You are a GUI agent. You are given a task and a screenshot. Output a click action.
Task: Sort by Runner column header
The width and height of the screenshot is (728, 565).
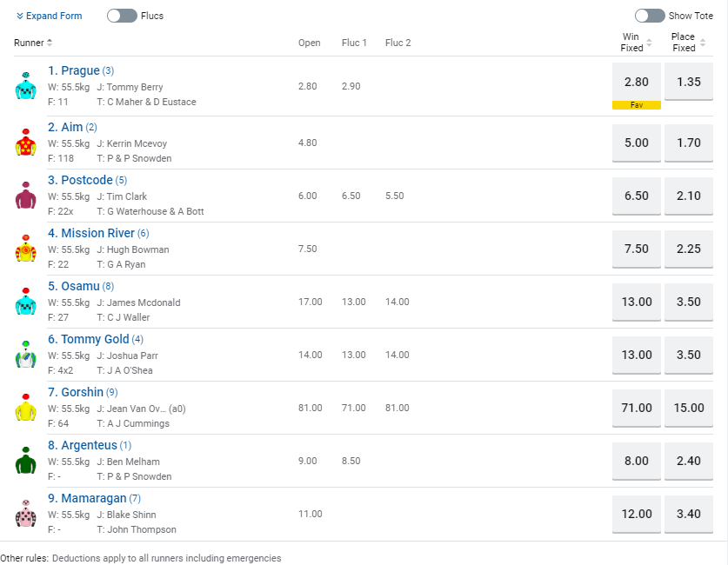tap(33, 43)
